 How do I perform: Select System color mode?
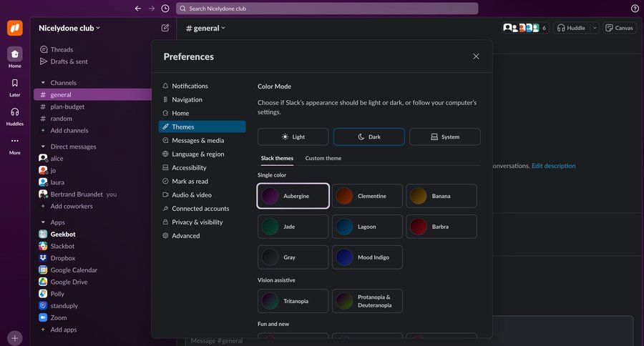pyautogui.click(x=444, y=137)
